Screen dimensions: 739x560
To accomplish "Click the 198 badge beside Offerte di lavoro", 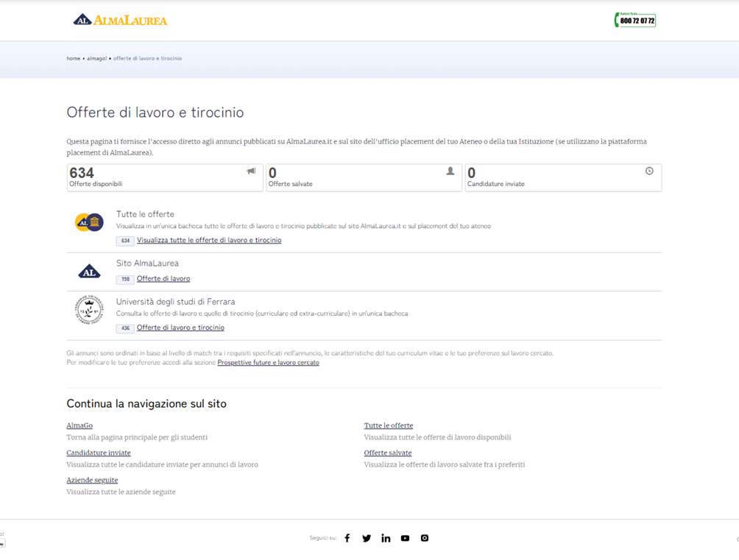I will 125,279.
